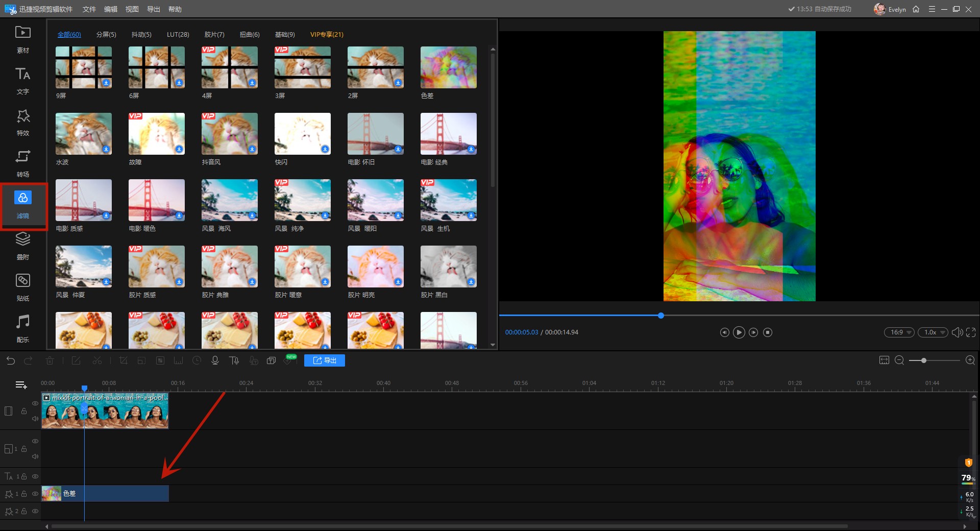The width and height of the screenshot is (980, 531).
Task: Open the 配乐 music panel
Action: [22, 328]
